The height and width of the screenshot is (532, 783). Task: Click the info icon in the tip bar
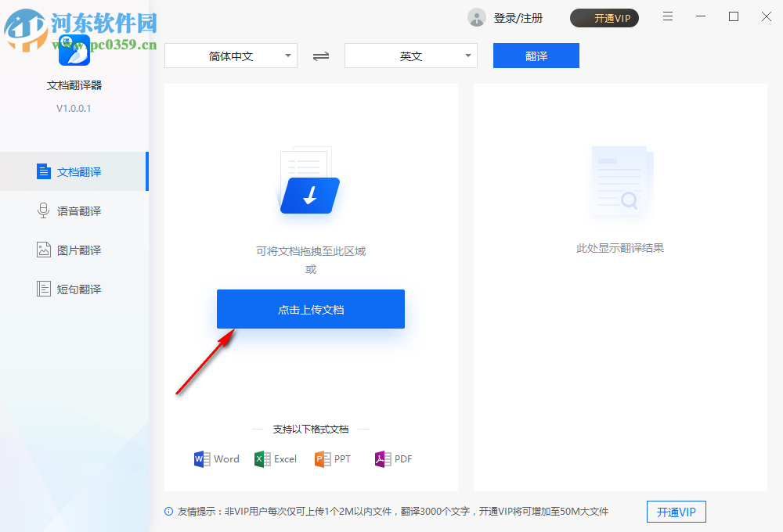point(168,512)
